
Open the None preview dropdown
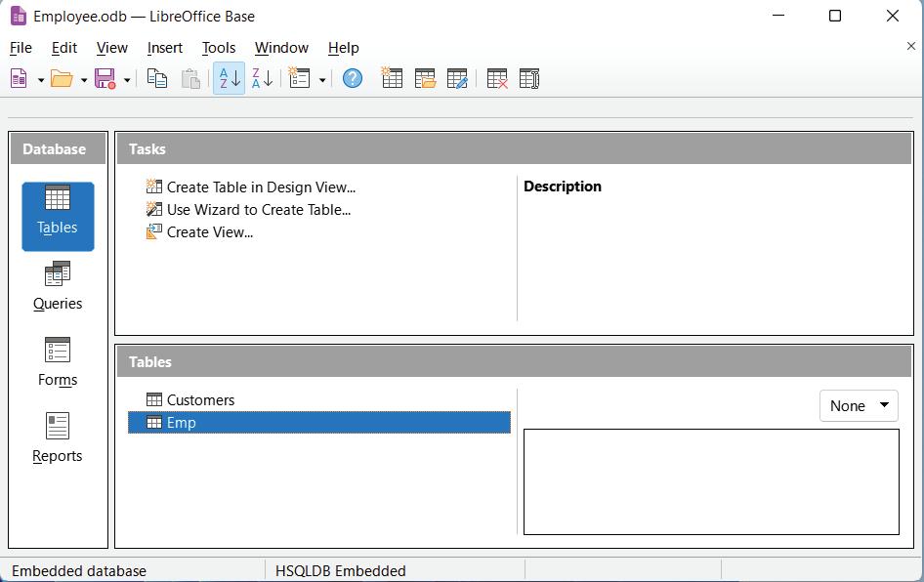pyautogui.click(x=859, y=406)
